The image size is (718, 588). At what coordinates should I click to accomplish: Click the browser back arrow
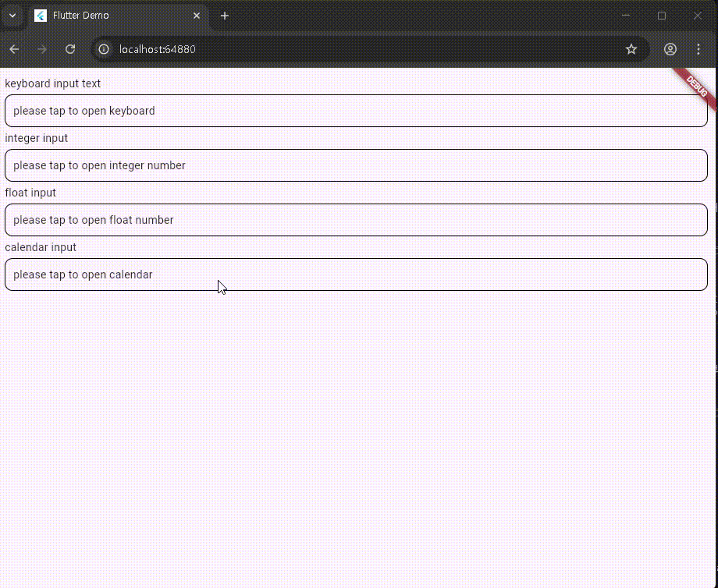click(14, 49)
